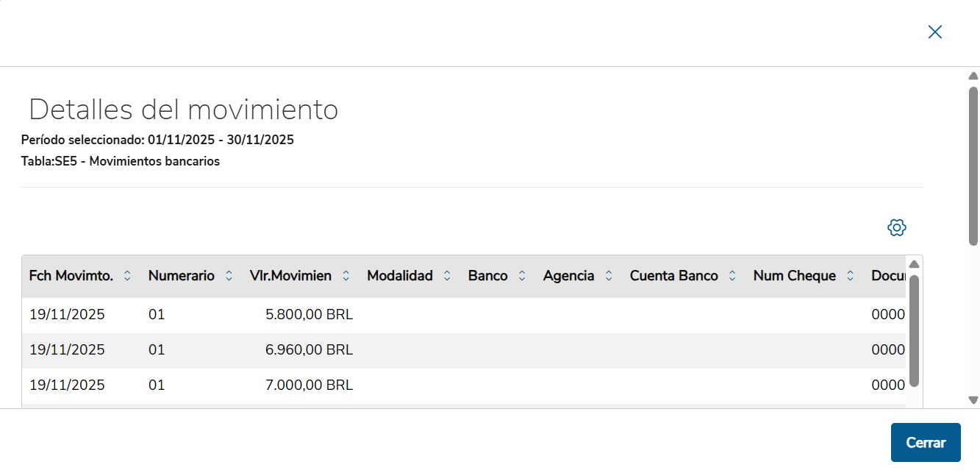Sort by Banco column arrows

(x=522, y=276)
